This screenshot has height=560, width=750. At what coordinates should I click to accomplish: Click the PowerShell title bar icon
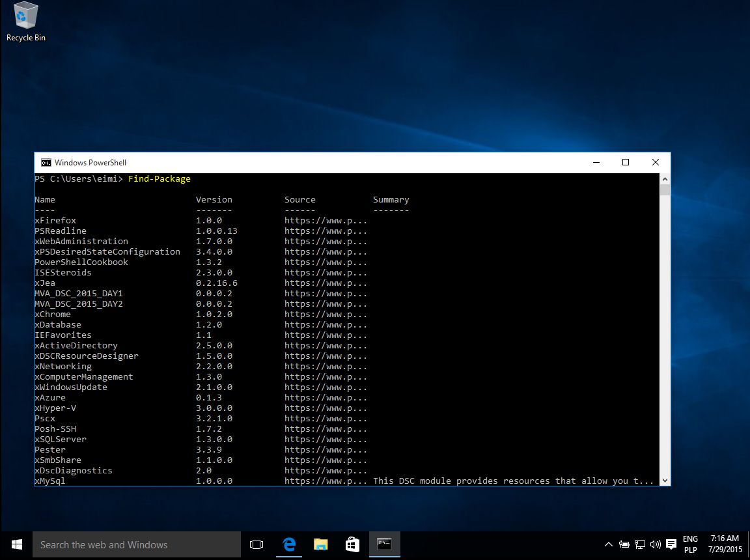coord(46,163)
